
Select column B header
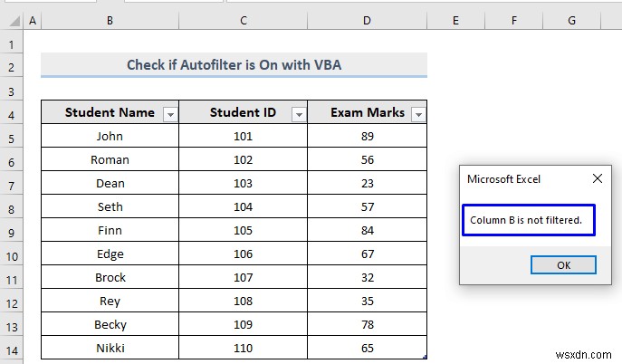110,21
